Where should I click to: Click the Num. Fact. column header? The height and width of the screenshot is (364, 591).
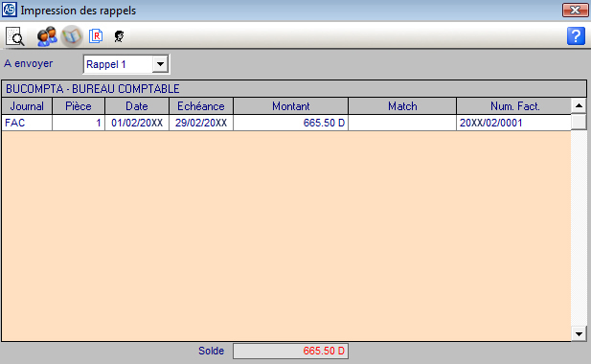click(514, 106)
